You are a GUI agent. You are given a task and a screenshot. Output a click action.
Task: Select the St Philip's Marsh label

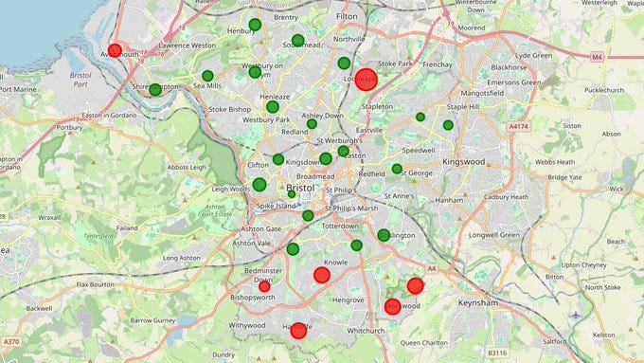click(351, 209)
